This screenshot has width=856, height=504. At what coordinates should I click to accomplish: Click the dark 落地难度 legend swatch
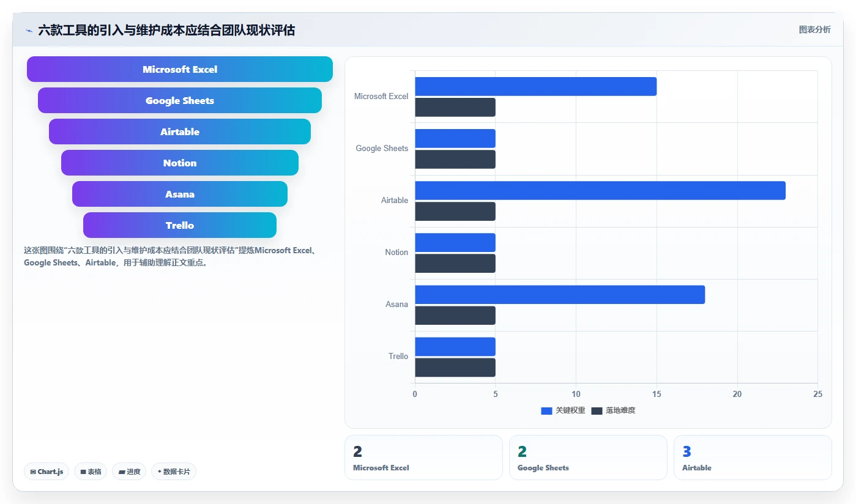597,410
